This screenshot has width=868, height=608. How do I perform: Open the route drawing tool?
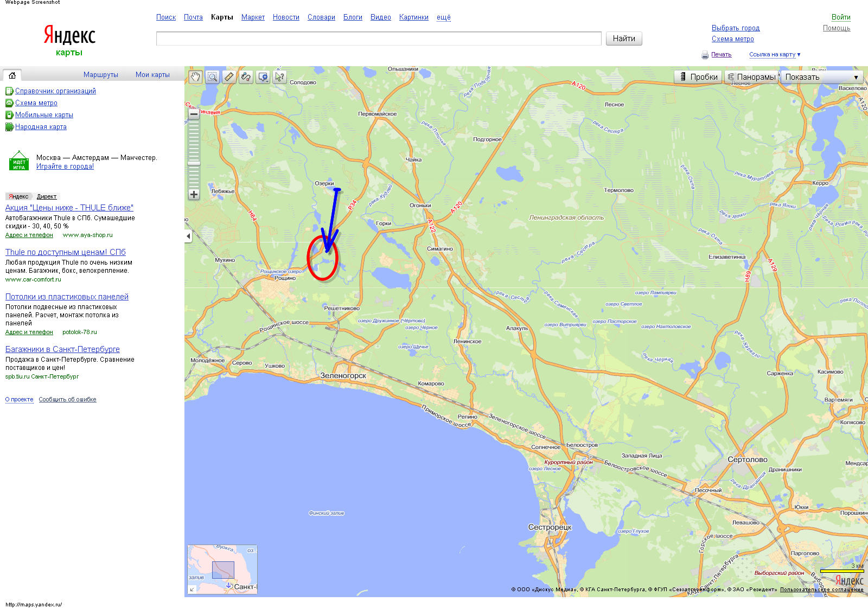[246, 77]
